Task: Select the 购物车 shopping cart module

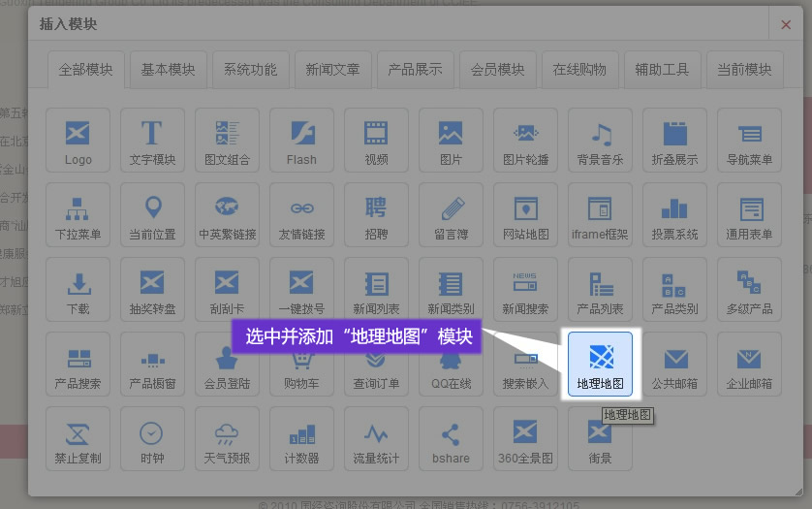Action: 301,364
